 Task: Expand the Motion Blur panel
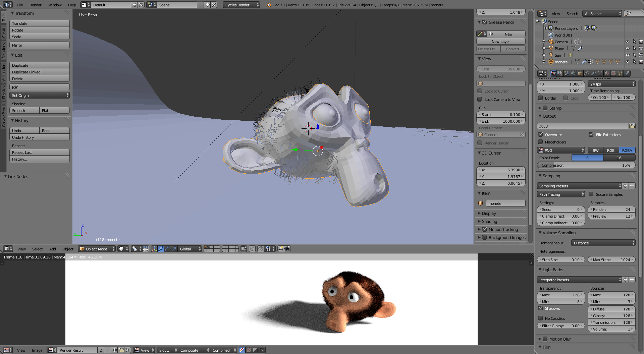click(540, 339)
